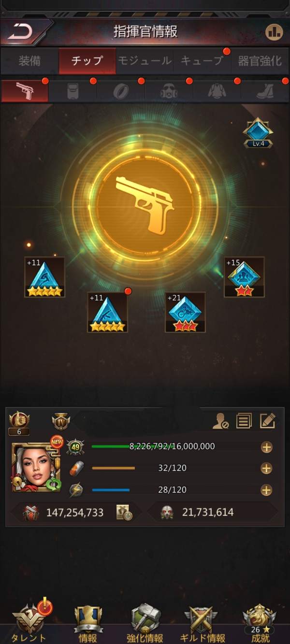This screenshot has height=644, width=290.
Task: Open the 器官強化 tab
Action: point(260,61)
